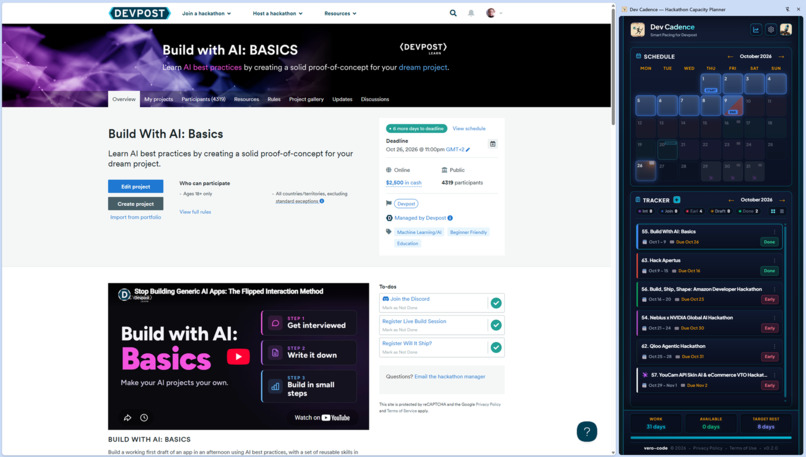Click the Dev Cadence app logo
The width and height of the screenshot is (806, 457).
coord(638,30)
